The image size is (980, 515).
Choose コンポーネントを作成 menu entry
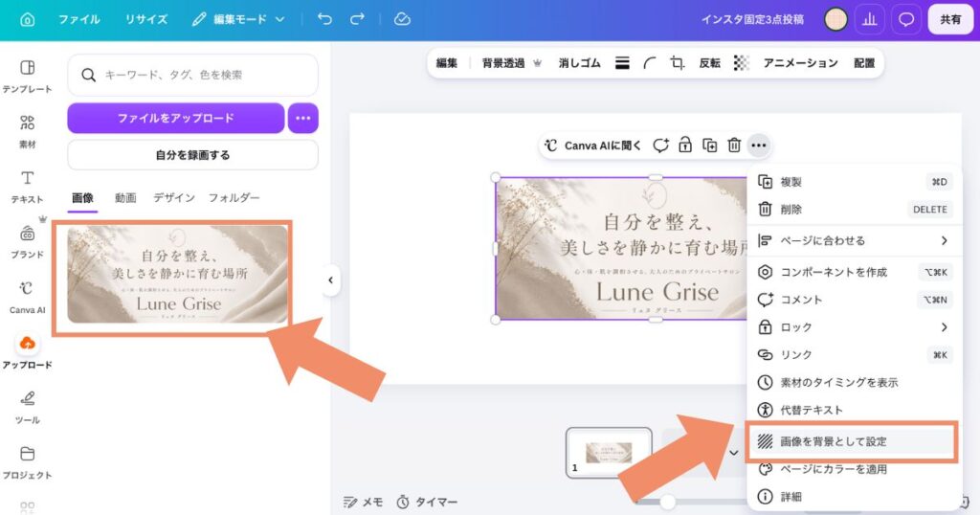pyautogui.click(x=855, y=272)
